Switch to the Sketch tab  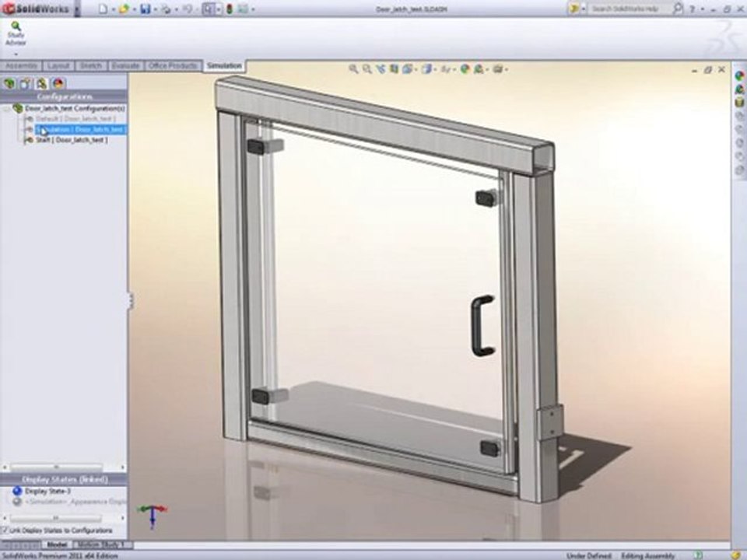[x=90, y=65]
